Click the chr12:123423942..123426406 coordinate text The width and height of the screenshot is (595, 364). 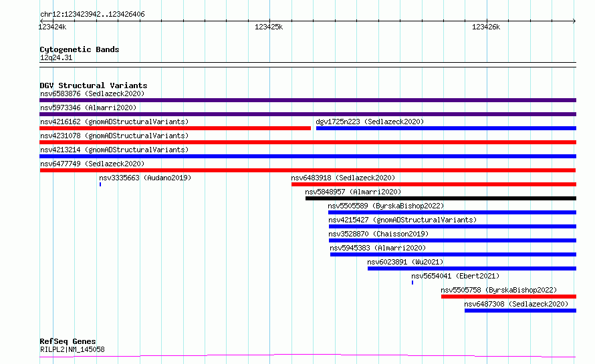(92, 15)
